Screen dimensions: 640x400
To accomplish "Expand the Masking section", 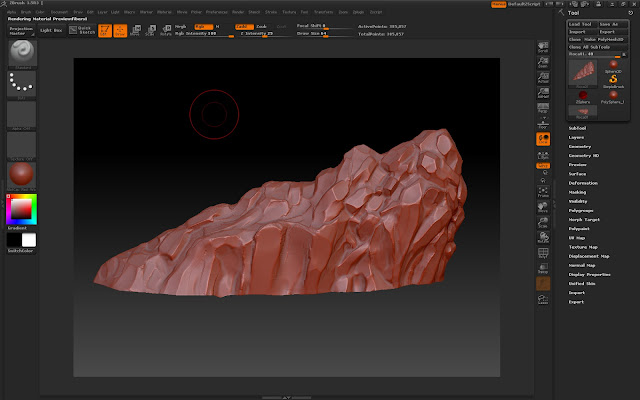I will tap(578, 192).
